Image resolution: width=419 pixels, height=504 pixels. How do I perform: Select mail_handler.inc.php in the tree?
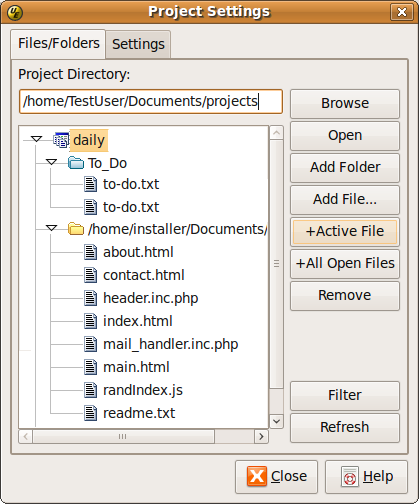click(170, 344)
